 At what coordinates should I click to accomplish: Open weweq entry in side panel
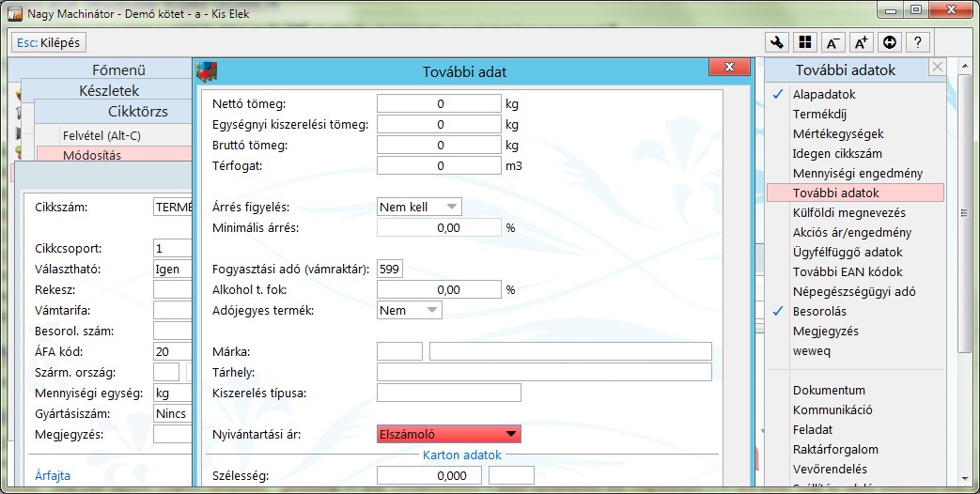(811, 351)
